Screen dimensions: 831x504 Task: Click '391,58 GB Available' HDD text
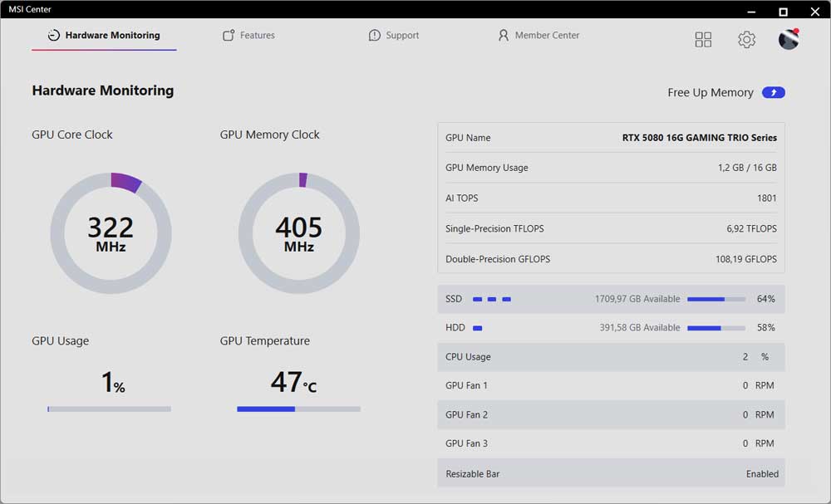coord(640,328)
